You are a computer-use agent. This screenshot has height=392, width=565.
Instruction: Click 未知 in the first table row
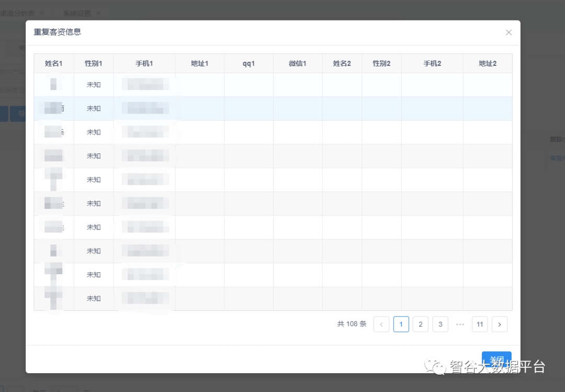94,85
